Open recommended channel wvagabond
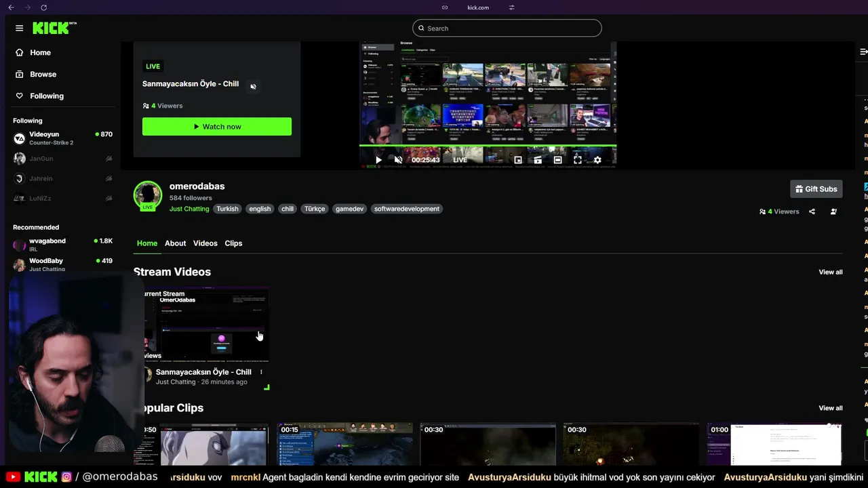The image size is (868, 488). [62, 245]
